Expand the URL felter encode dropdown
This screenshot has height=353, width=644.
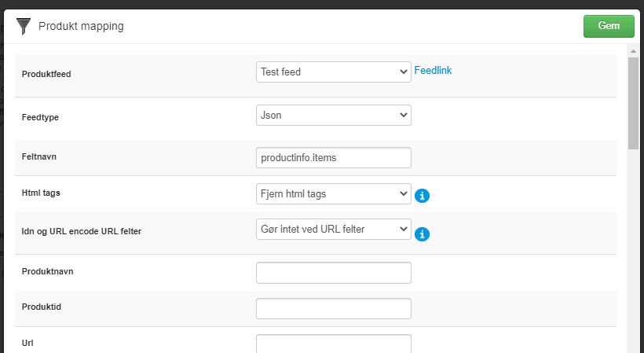pyautogui.click(x=334, y=230)
